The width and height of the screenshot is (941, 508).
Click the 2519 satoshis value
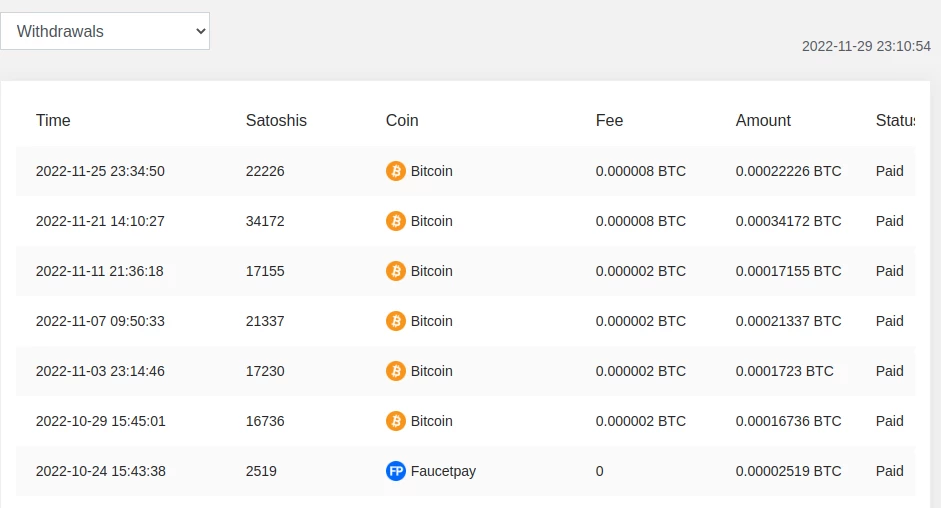(x=261, y=471)
